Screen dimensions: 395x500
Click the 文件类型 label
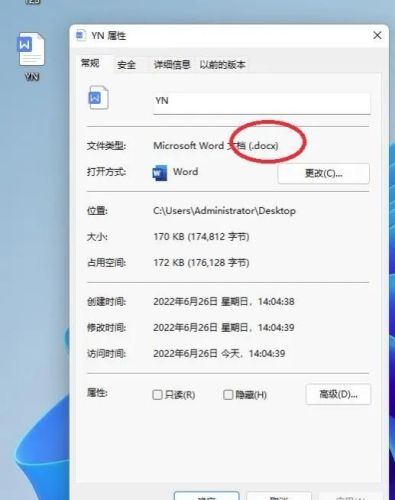pyautogui.click(x=106, y=146)
